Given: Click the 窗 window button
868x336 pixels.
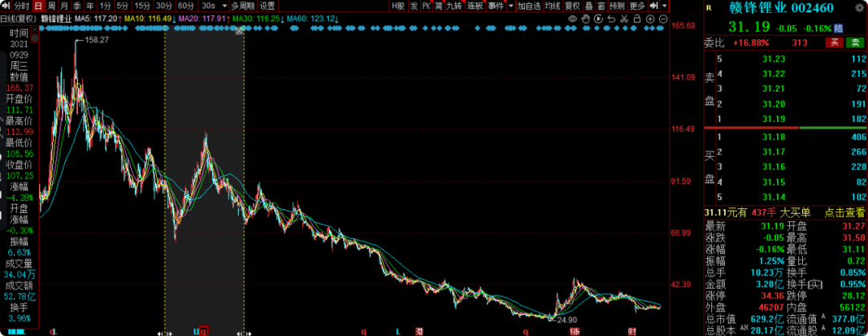Looking at the screenshot, I should click(x=600, y=6).
